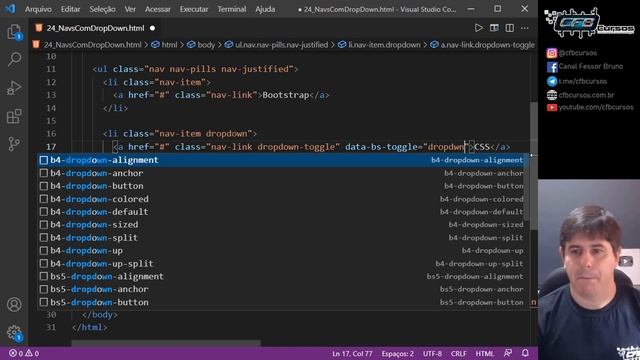Screen dimensions: 640x360
Task: Select b4-dropdown-anchor suggestion
Action: tap(281, 173)
